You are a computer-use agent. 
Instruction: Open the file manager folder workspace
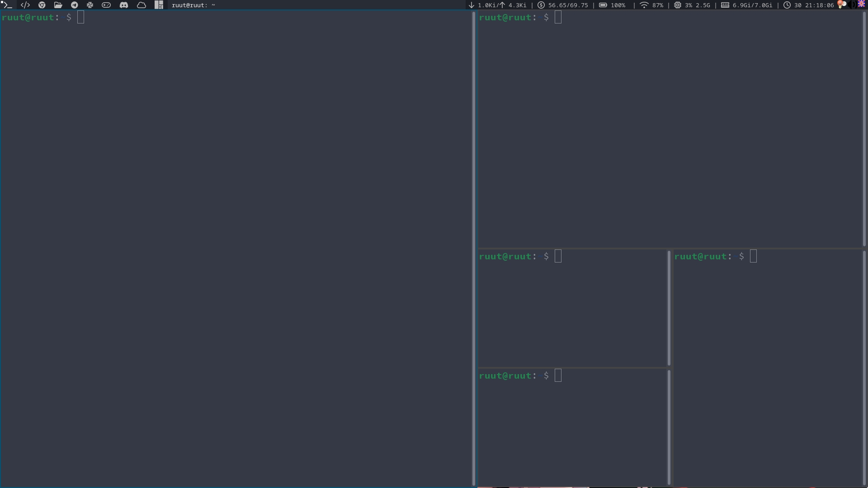click(x=58, y=5)
